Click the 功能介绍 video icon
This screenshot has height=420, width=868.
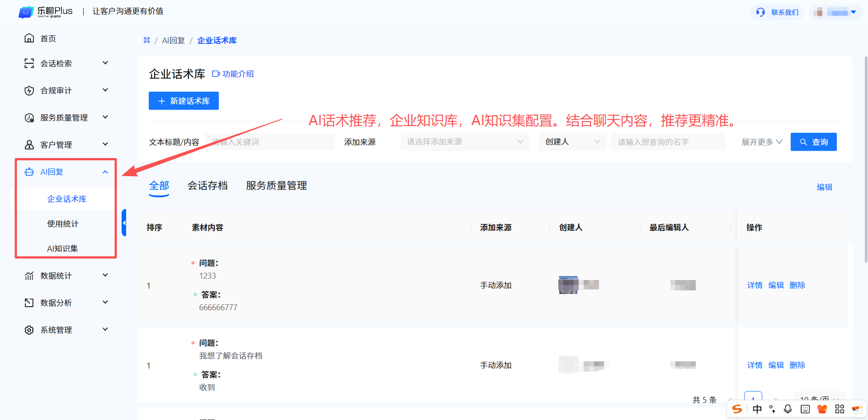[x=216, y=74]
